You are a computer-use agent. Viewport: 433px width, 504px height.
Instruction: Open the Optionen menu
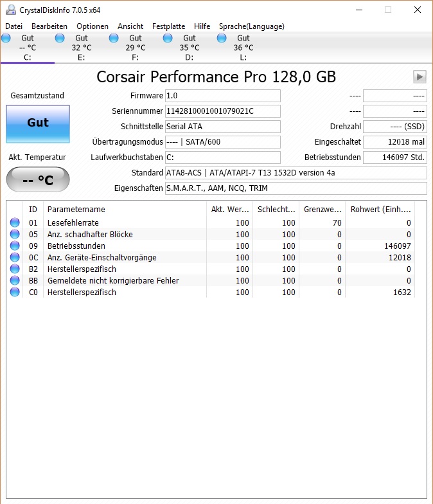(x=93, y=26)
